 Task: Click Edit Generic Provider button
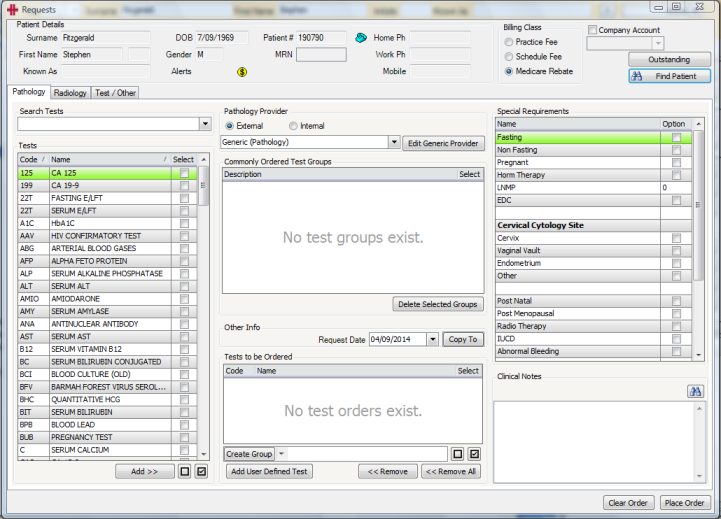coord(443,143)
